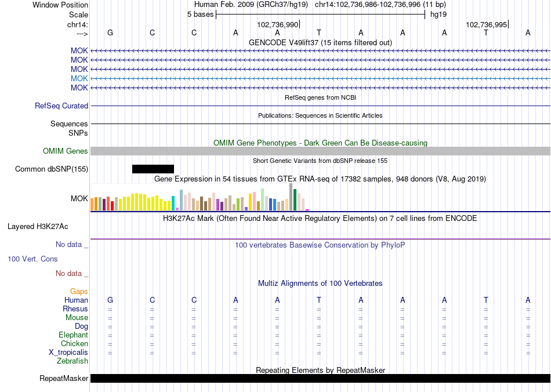Click the 102,736,995 coordinate marker
Image resolution: width=551 pixels, height=392 pixels.
(487, 24)
